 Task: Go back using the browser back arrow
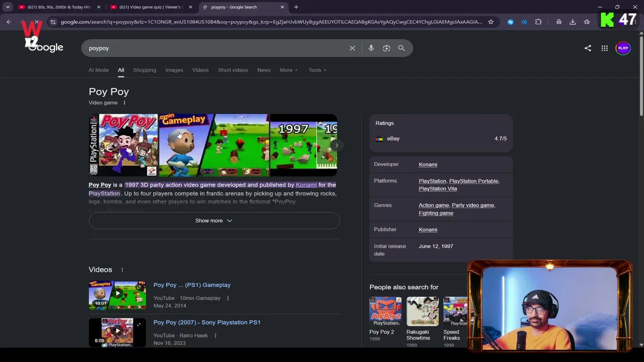pyautogui.click(x=9, y=22)
